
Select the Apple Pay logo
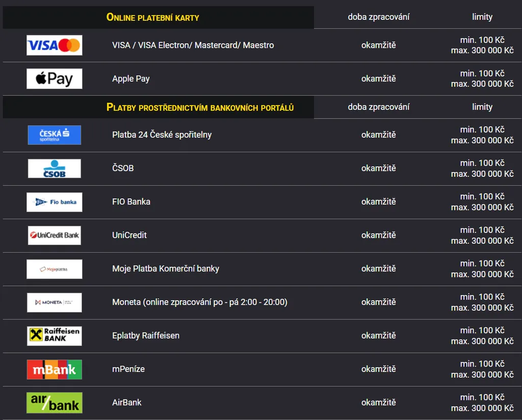pyautogui.click(x=54, y=79)
